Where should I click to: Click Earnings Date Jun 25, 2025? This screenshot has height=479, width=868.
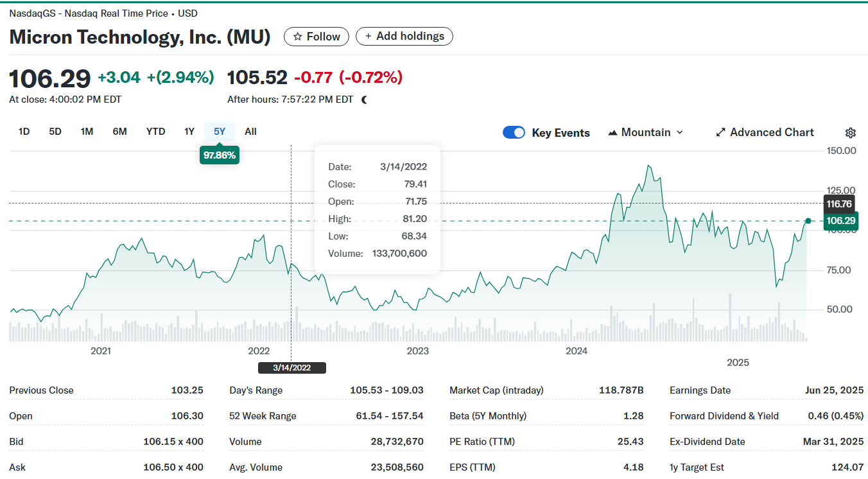834,390
